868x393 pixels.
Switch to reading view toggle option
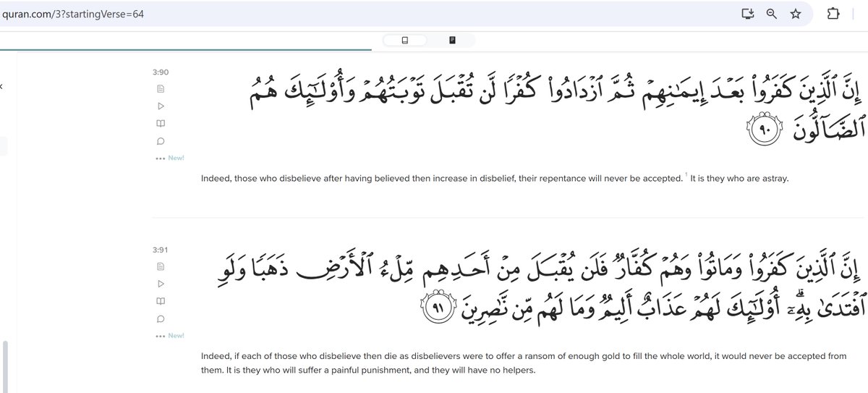(x=452, y=40)
